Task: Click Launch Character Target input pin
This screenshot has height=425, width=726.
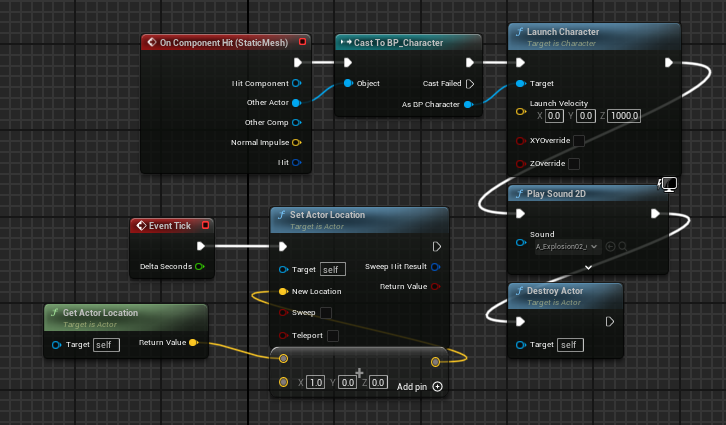Action: [520, 83]
